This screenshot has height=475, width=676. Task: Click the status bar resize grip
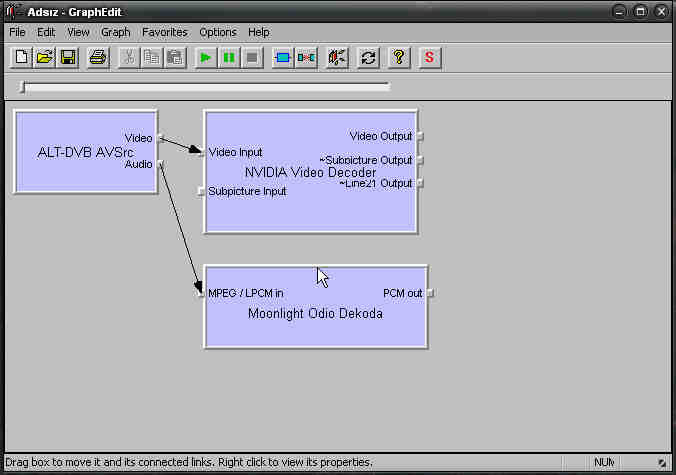(662, 463)
